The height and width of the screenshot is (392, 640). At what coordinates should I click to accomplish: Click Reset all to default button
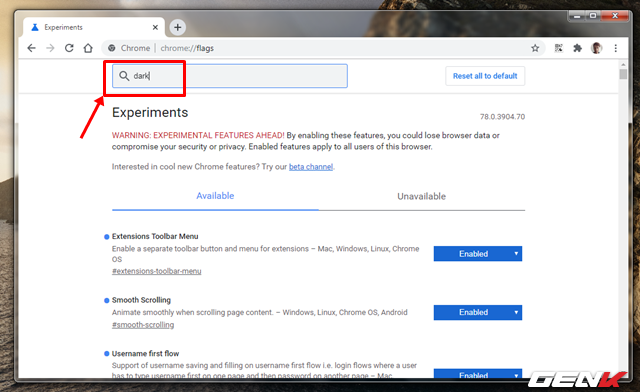485,76
